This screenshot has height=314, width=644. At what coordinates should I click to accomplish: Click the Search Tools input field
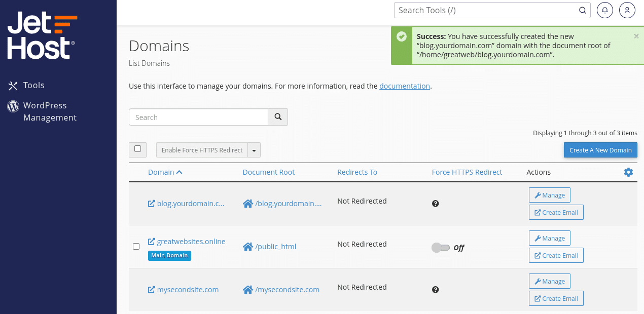(487, 10)
